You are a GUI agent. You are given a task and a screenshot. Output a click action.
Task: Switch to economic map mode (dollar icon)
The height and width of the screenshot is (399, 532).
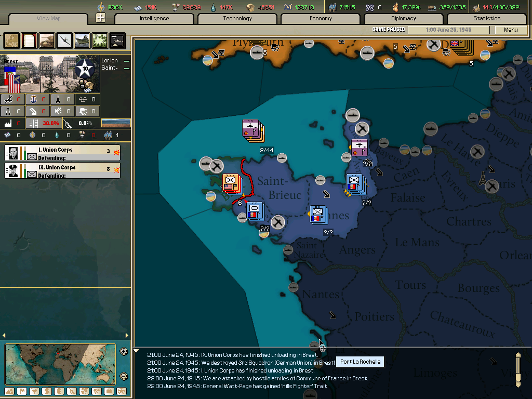coord(46,391)
